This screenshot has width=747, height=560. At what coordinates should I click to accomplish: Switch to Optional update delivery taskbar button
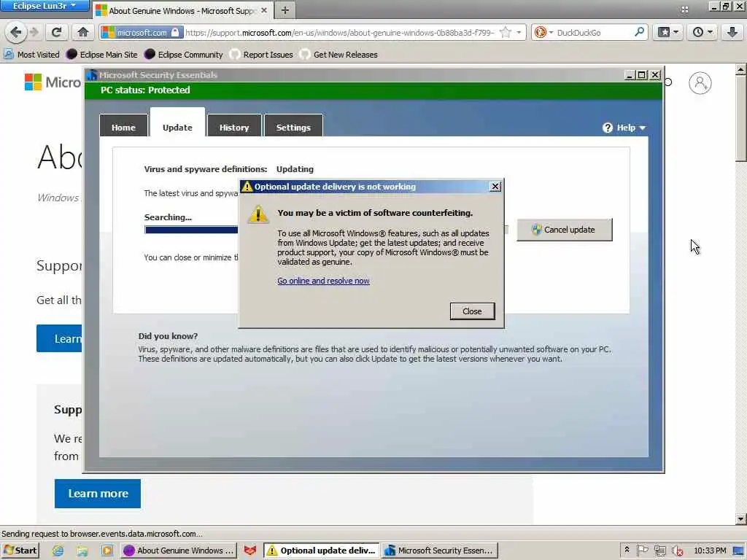coord(322,551)
